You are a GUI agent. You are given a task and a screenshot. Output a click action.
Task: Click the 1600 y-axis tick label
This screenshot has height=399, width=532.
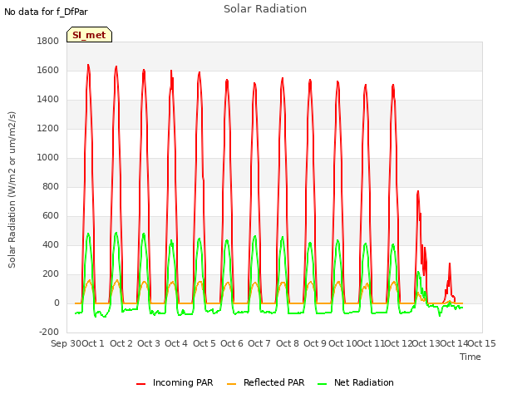48,70
